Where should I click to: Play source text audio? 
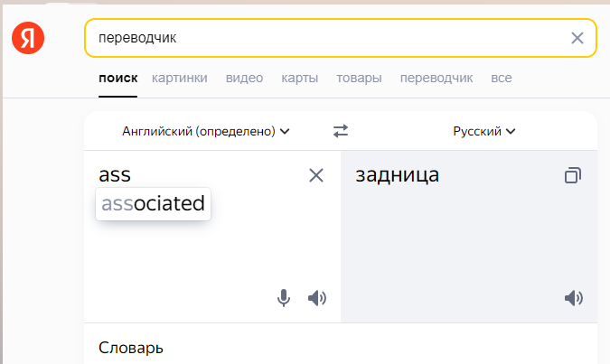317,298
